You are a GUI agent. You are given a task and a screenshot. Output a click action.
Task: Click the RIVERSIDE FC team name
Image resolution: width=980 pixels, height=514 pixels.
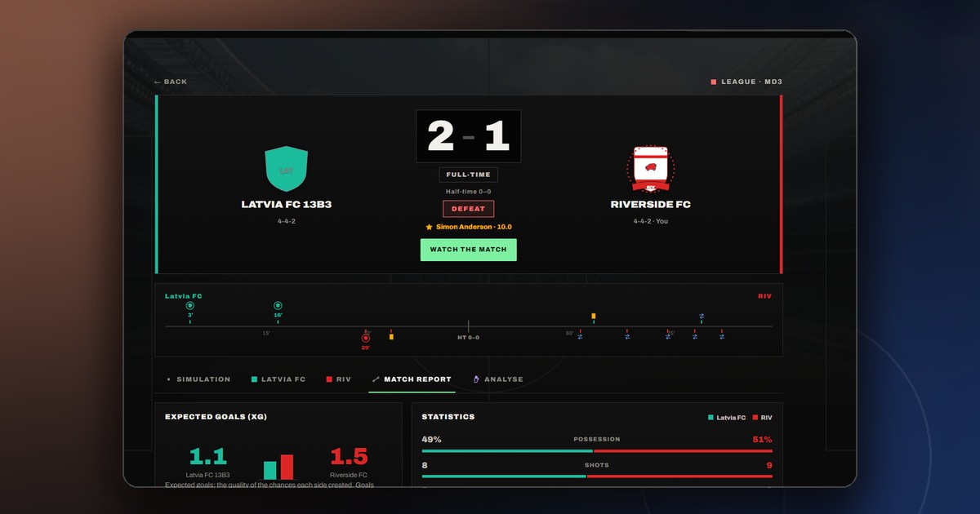(x=651, y=205)
